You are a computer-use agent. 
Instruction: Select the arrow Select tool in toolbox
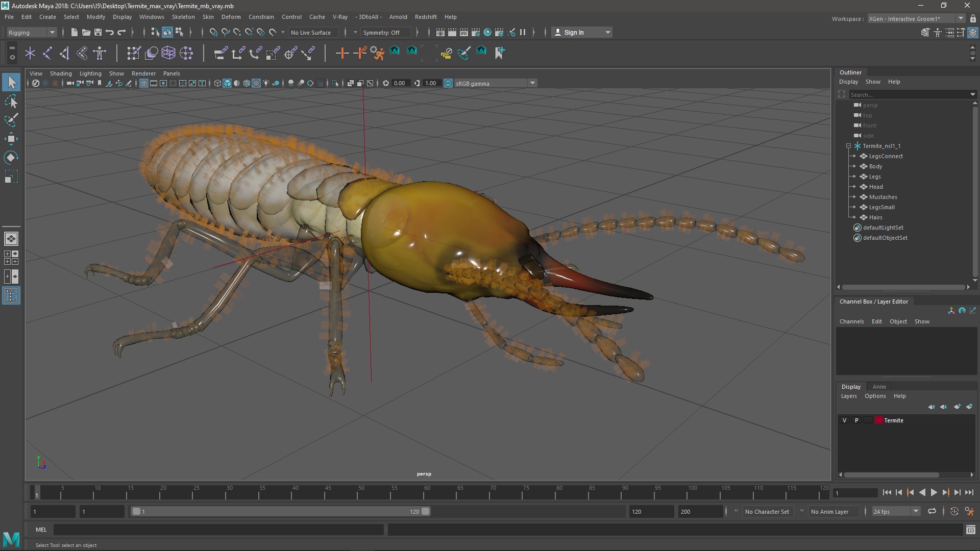point(11,82)
